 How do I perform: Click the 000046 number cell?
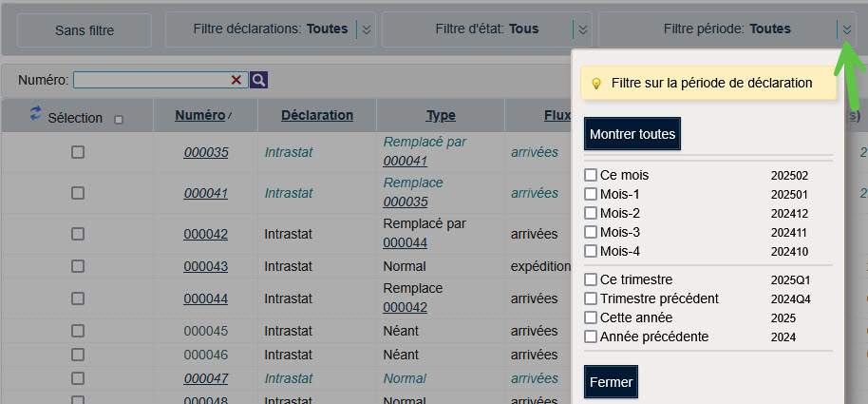point(206,355)
